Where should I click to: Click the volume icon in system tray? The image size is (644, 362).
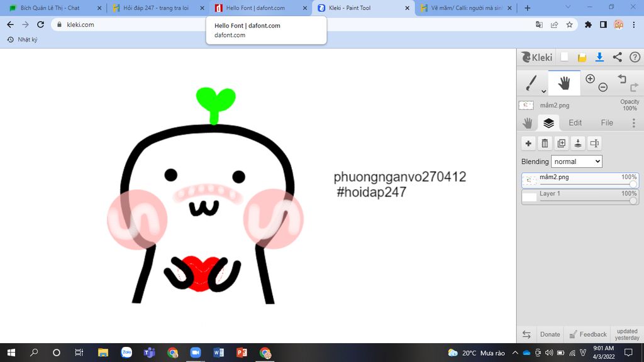click(x=549, y=353)
